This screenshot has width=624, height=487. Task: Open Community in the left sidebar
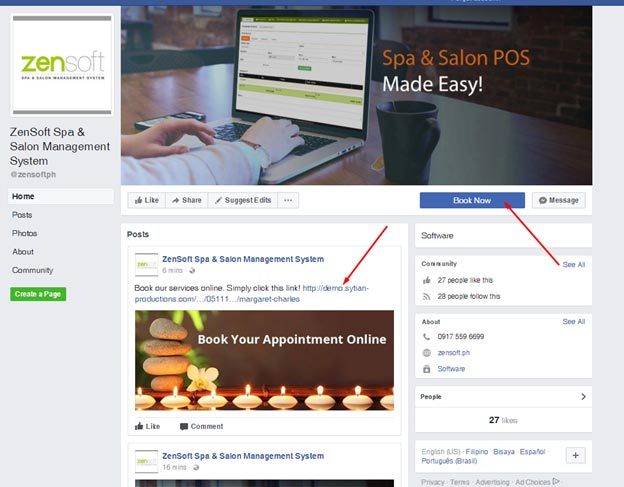point(33,270)
